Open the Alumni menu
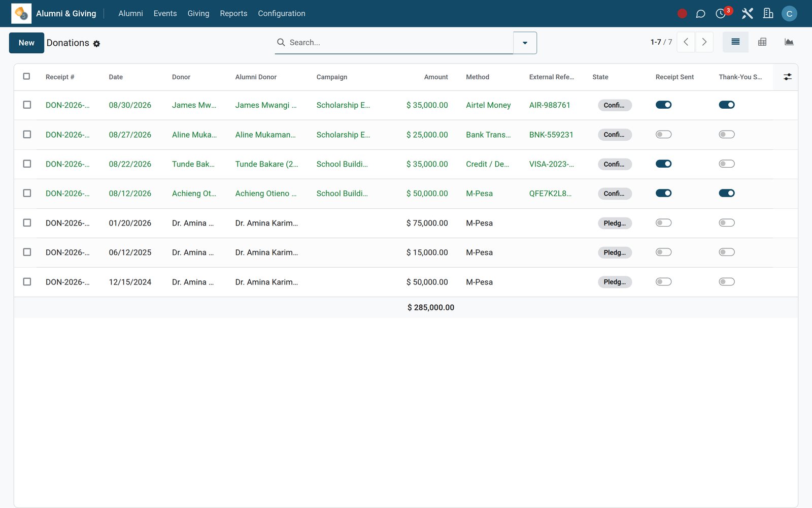Image resolution: width=812 pixels, height=508 pixels. [x=130, y=14]
